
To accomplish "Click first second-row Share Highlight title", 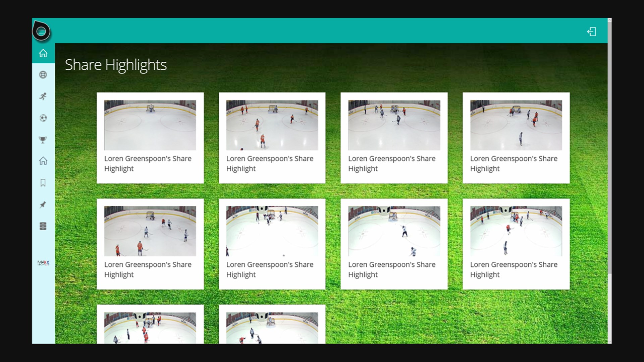I will click(148, 269).
